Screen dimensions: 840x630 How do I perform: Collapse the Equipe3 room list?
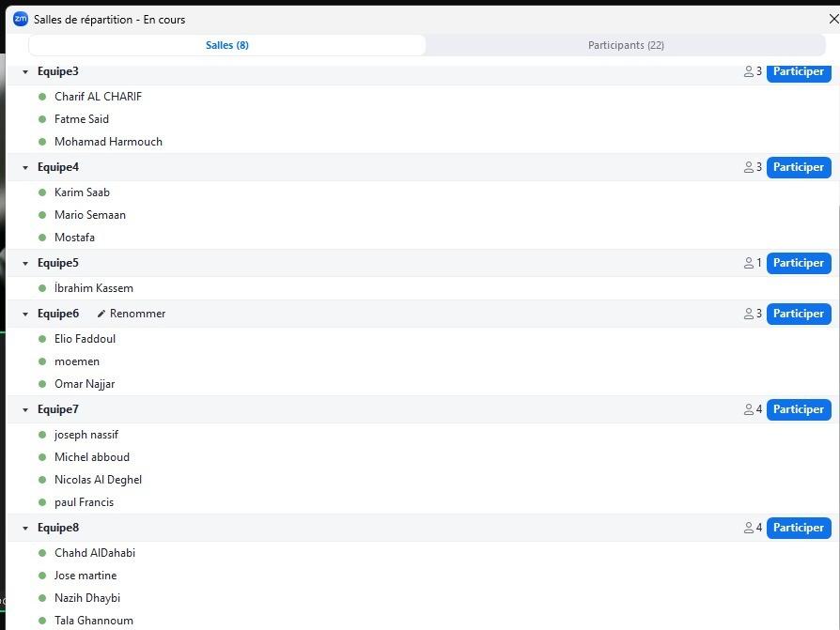coord(25,72)
